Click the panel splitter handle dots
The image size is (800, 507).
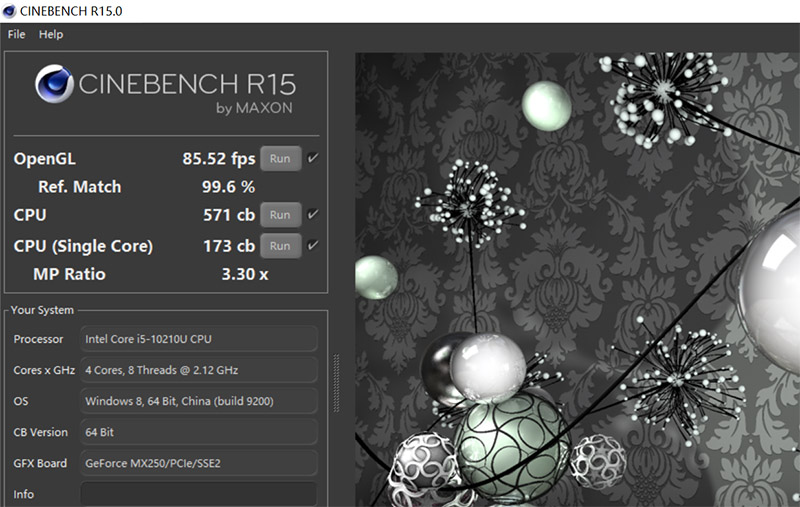[x=336, y=383]
